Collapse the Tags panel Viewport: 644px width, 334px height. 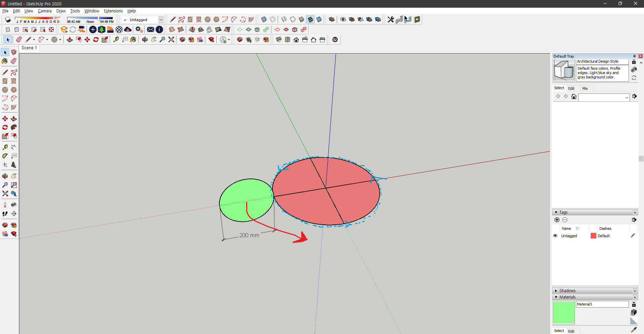click(x=556, y=212)
